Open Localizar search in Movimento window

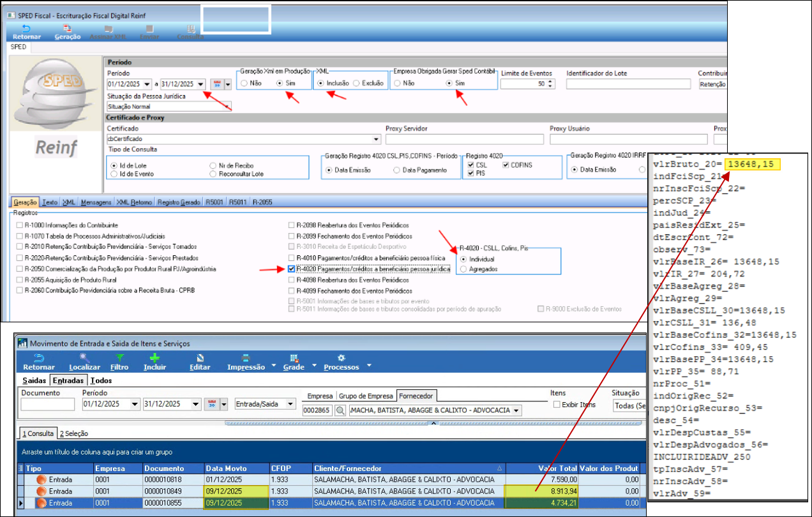(84, 358)
